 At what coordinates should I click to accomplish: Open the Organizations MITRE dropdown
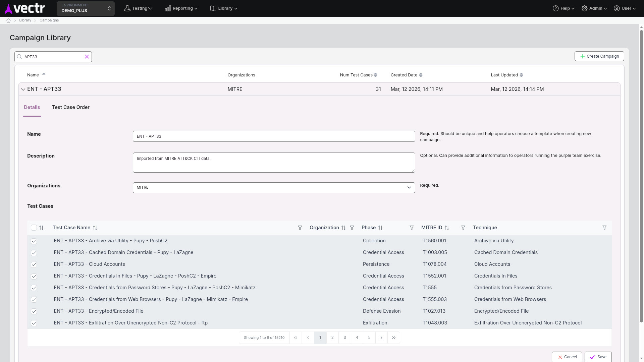[274, 188]
